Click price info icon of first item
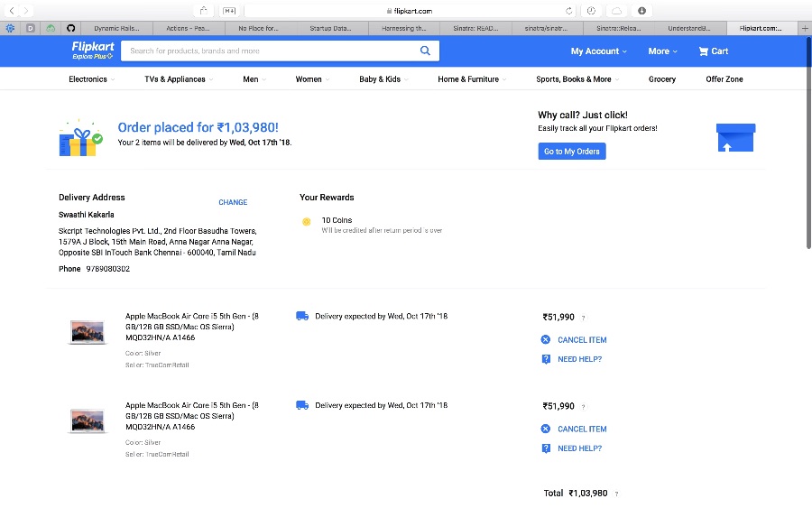Viewport: 812px width, 508px height. pos(583,318)
